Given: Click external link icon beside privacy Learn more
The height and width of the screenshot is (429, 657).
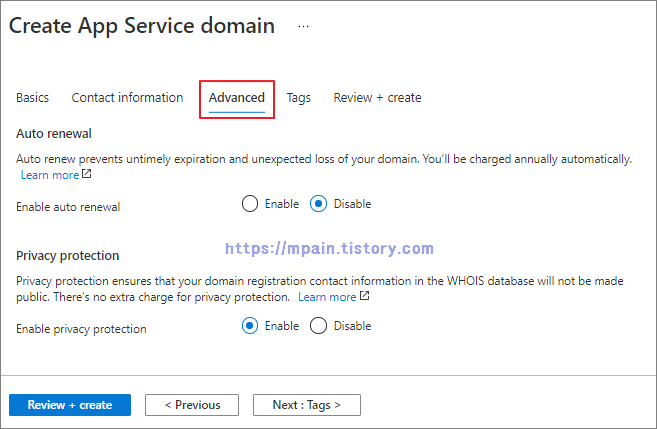Looking at the screenshot, I should pyautogui.click(x=365, y=296).
